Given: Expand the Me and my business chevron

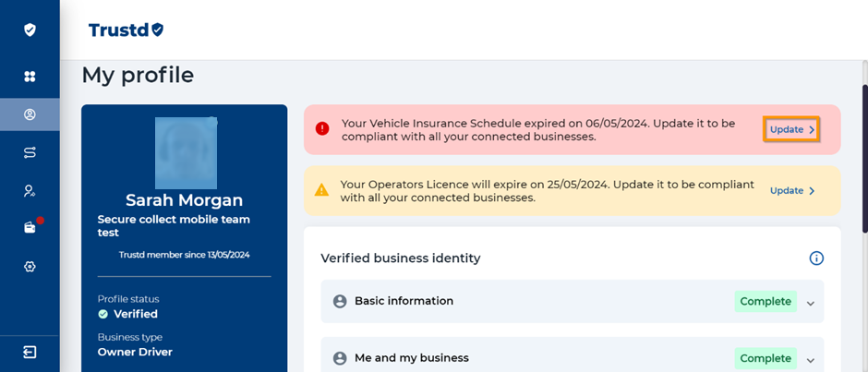Looking at the screenshot, I should (x=811, y=359).
